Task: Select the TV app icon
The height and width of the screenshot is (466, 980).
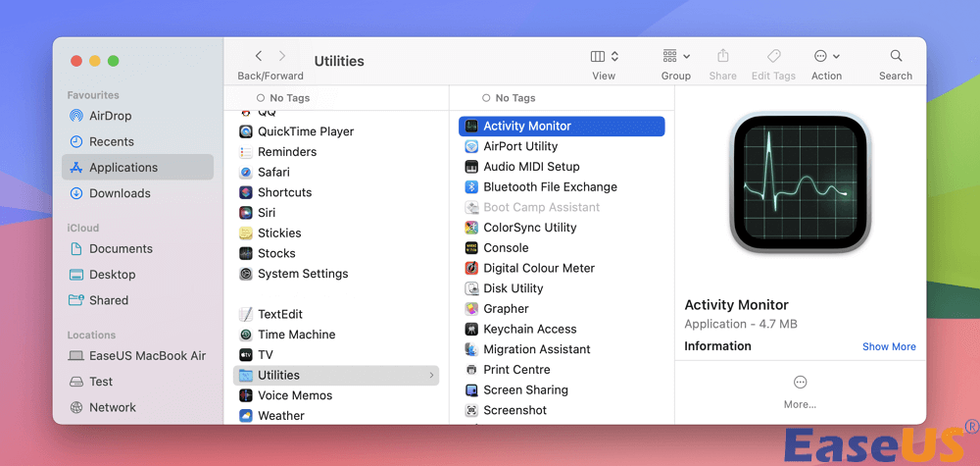Action: [246, 355]
